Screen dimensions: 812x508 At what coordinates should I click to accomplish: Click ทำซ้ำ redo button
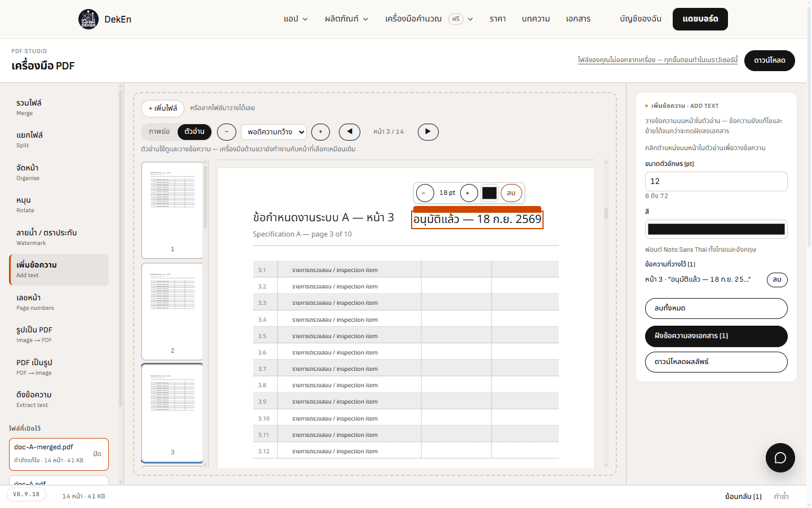coord(782,497)
